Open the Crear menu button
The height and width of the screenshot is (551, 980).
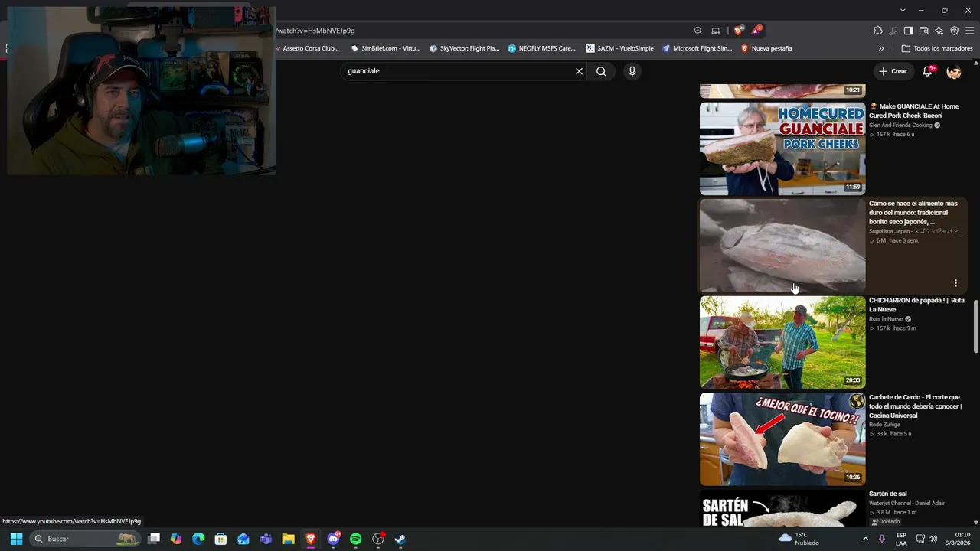tap(893, 71)
